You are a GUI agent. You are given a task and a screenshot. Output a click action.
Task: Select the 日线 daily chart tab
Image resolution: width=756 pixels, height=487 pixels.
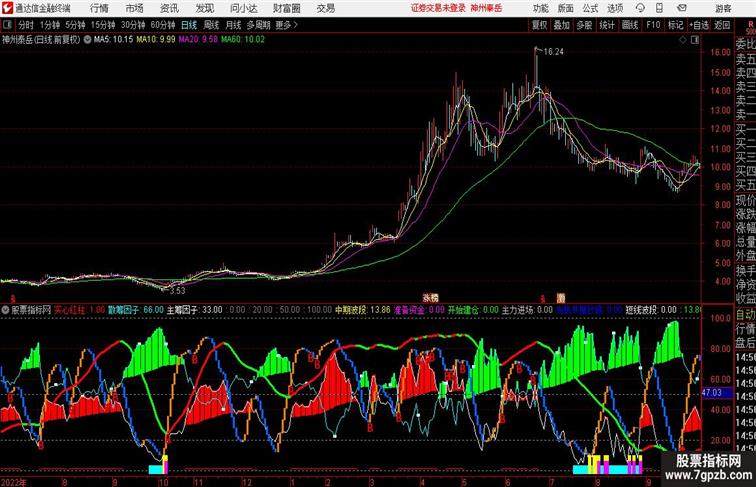tap(189, 25)
